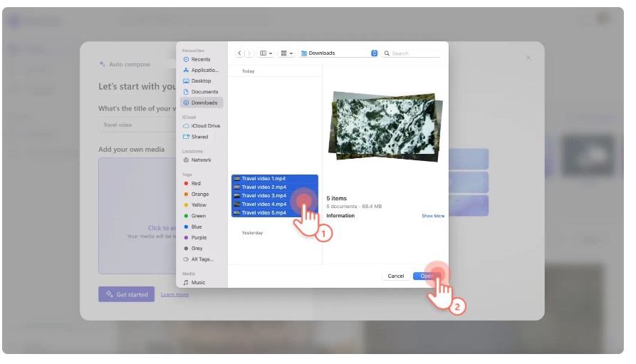The width and height of the screenshot is (636, 364).
Task: Close the Auto compose dialog
Action: point(528,58)
